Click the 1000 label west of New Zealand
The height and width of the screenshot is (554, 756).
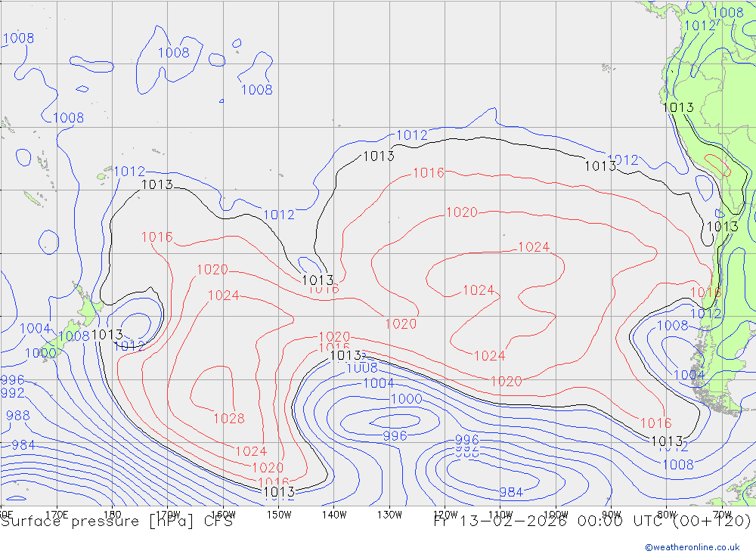click(39, 353)
